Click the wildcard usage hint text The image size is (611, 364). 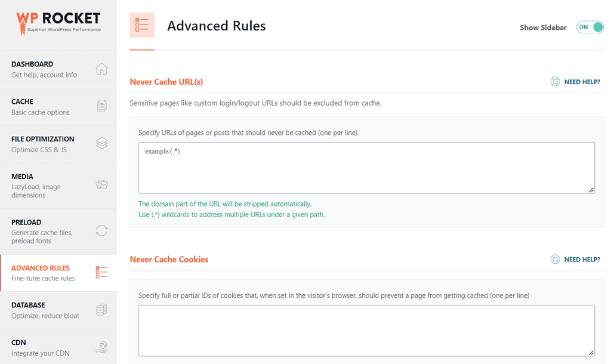pos(232,215)
